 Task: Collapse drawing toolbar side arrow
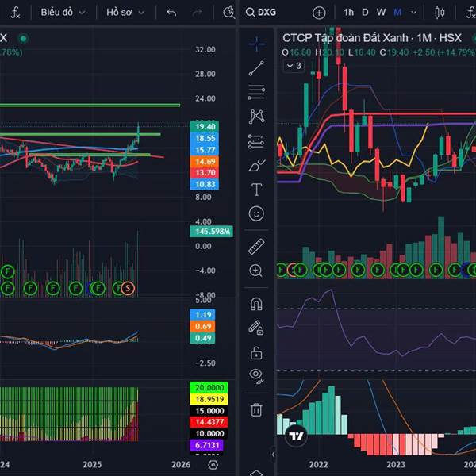pyautogui.click(x=273, y=455)
